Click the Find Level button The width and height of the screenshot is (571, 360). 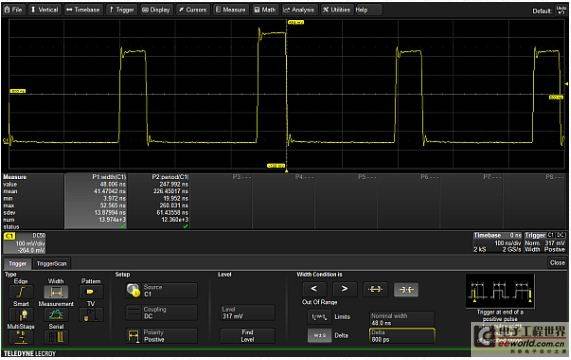[247, 336]
